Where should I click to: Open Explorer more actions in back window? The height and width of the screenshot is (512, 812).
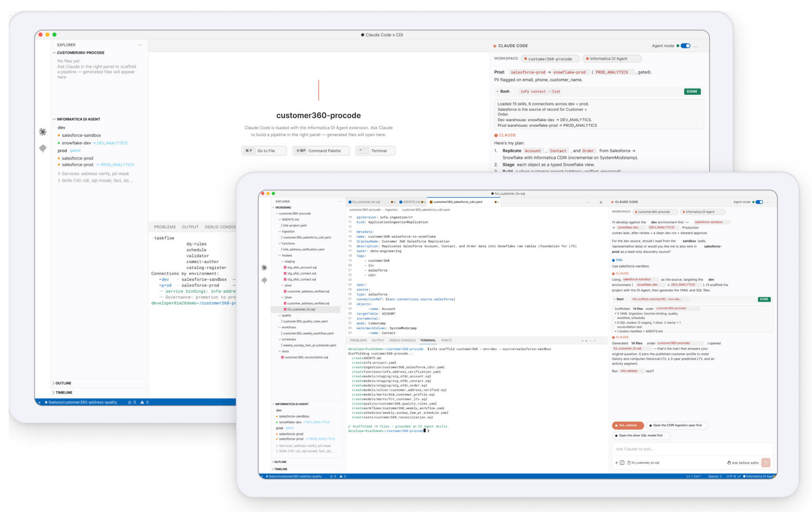[x=140, y=45]
